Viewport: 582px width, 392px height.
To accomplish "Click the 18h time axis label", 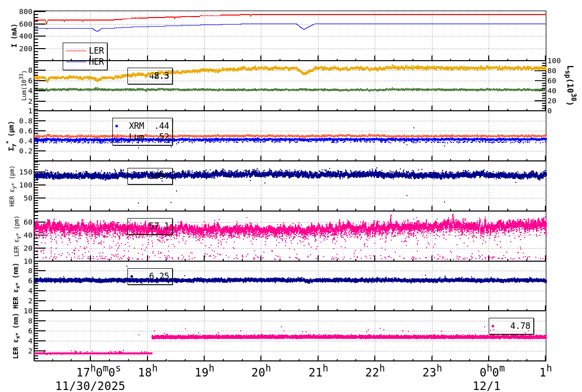I will click(148, 371).
